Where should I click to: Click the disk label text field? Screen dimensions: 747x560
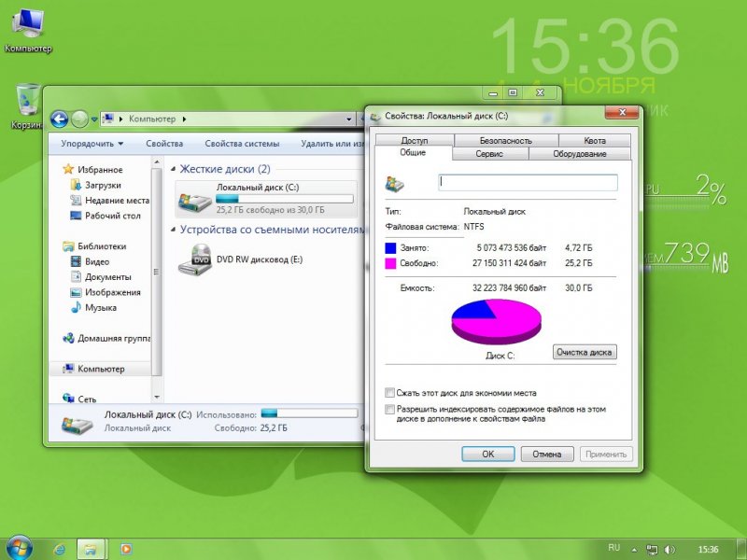[528, 182]
